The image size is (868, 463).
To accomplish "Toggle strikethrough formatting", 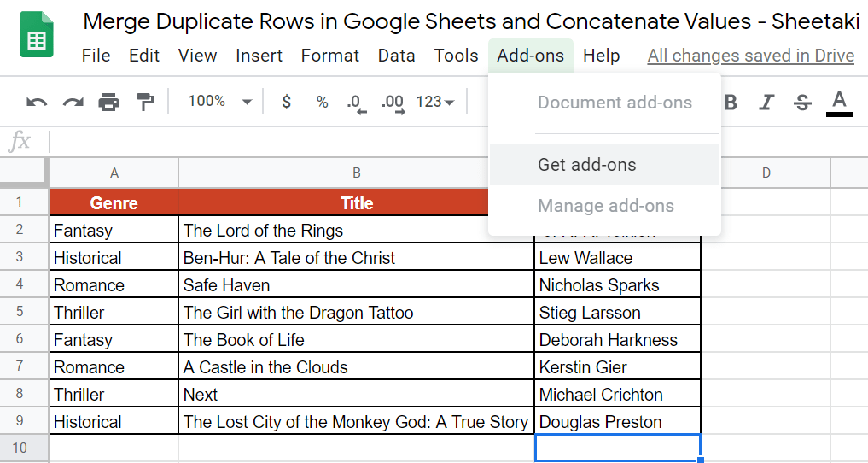I will [x=802, y=102].
